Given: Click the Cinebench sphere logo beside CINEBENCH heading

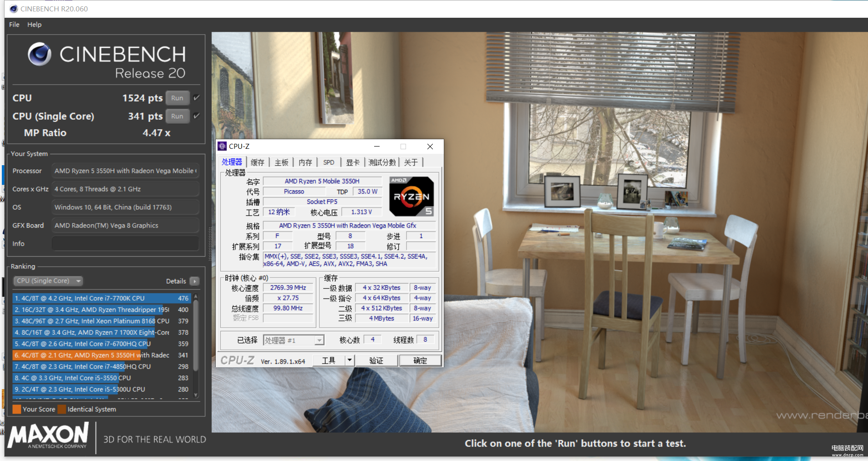Looking at the screenshot, I should [x=40, y=54].
